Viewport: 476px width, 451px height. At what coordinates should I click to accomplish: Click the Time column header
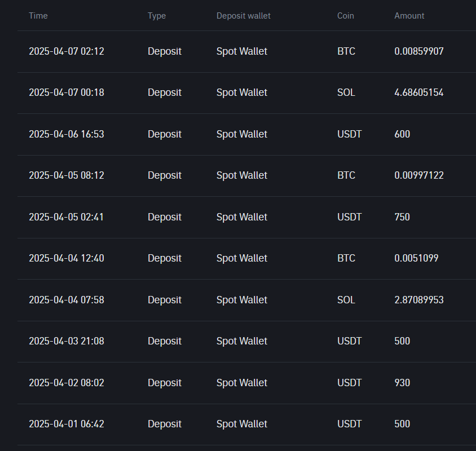[x=38, y=16]
